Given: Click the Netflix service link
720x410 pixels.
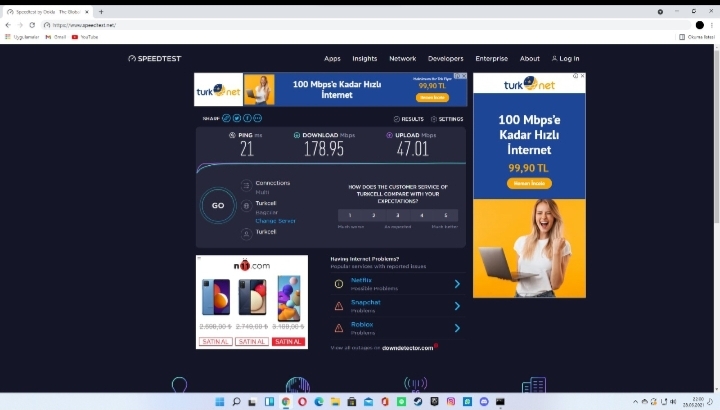Looking at the screenshot, I should 361,280.
